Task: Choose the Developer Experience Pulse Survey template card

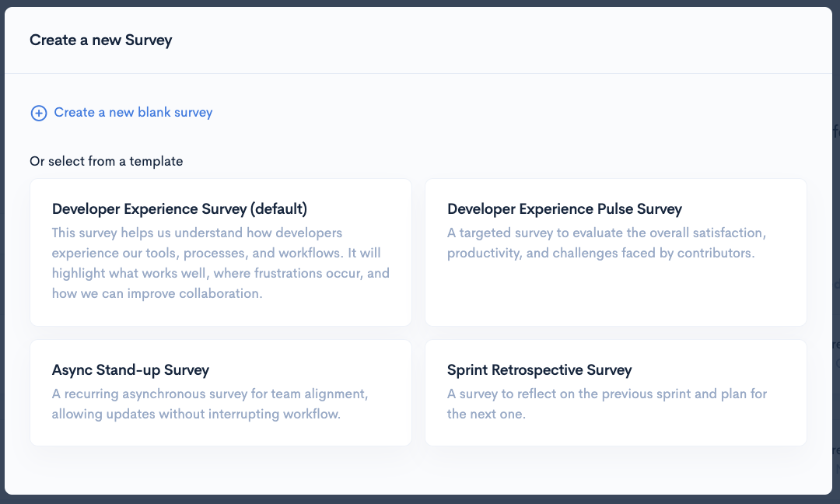Action: pyautogui.click(x=615, y=252)
